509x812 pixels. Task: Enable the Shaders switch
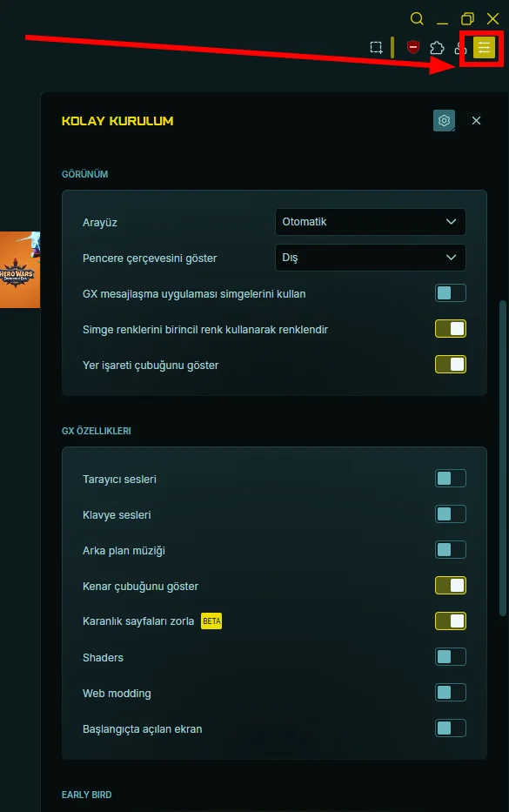[451, 656]
